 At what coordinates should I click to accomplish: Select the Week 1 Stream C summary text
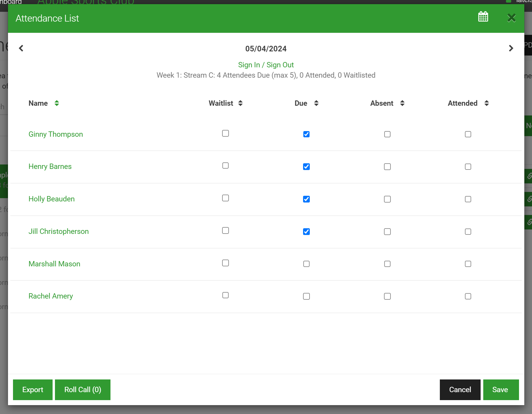tap(266, 75)
